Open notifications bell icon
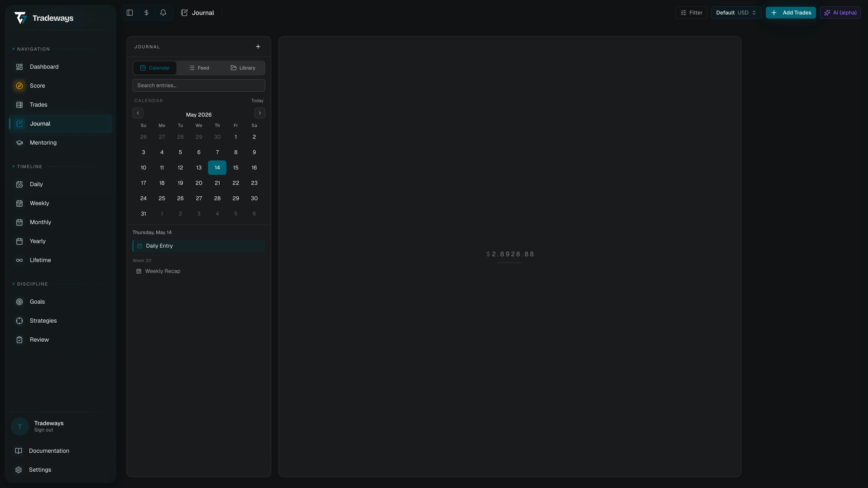868x488 pixels. click(163, 13)
